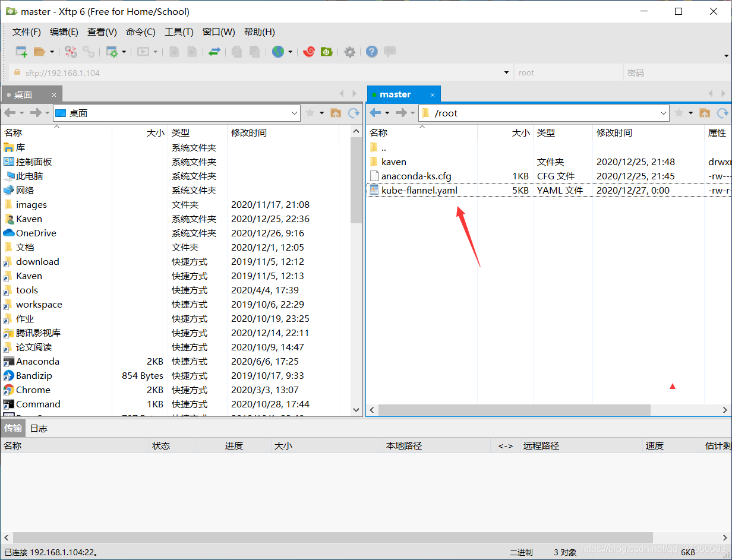Click the local pane home folder icon

point(336,113)
